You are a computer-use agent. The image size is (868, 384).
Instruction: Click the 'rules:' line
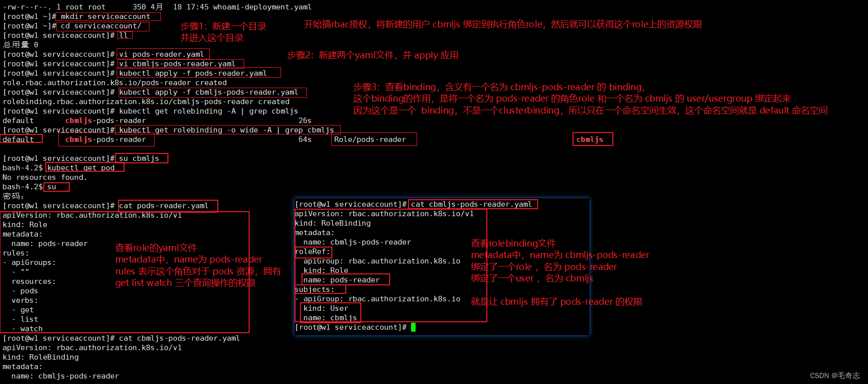(x=16, y=253)
